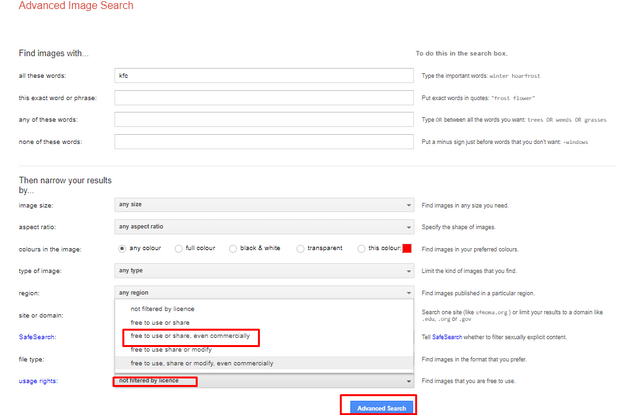The width and height of the screenshot is (640, 415).
Task: Select the 'any colour' radio button
Action: coord(122,249)
